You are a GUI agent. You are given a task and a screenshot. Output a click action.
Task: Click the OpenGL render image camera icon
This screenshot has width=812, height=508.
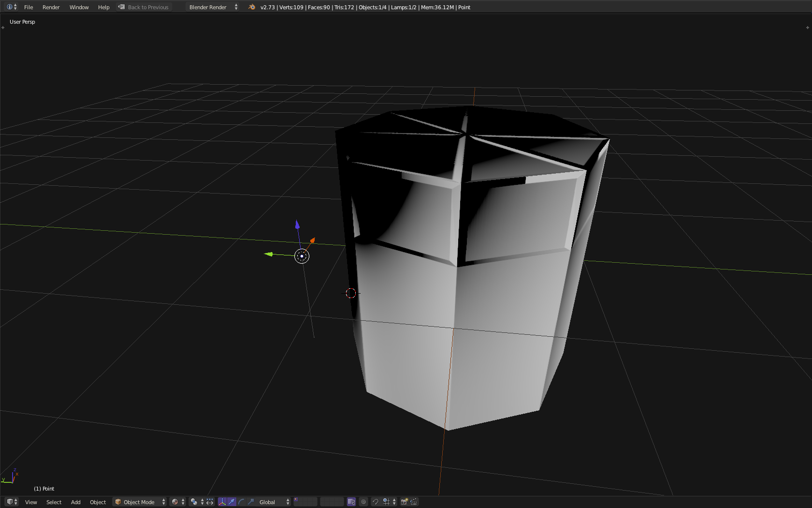click(x=404, y=502)
